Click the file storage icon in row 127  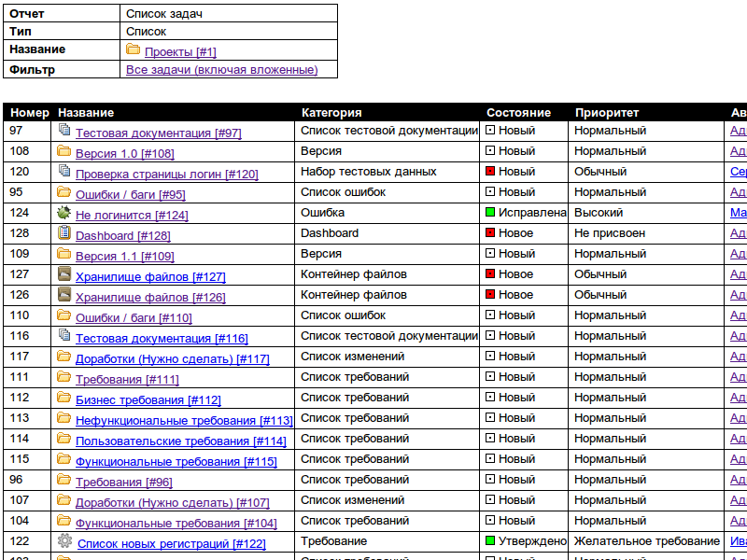(63, 274)
